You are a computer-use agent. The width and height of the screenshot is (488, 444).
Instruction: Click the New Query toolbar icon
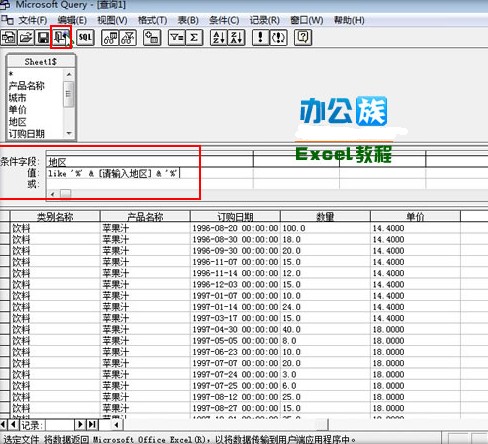tap(9, 37)
